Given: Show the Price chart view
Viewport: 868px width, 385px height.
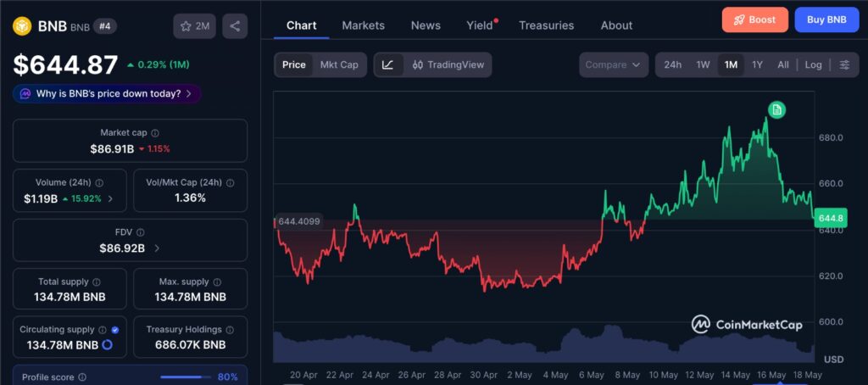Looking at the screenshot, I should (294, 64).
